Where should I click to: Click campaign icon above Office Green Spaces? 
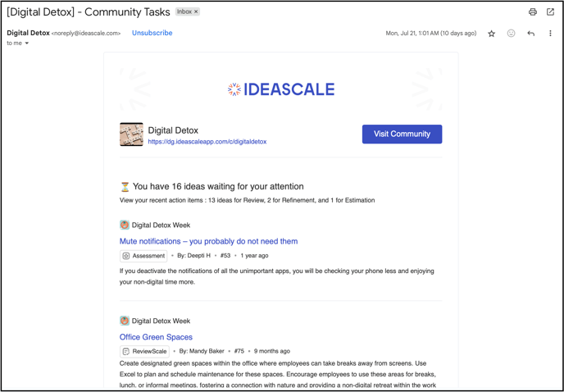coord(125,321)
